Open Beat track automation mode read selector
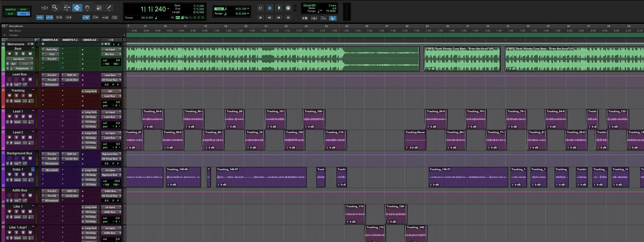The height and width of the screenshot is (242, 644). click(x=26, y=64)
